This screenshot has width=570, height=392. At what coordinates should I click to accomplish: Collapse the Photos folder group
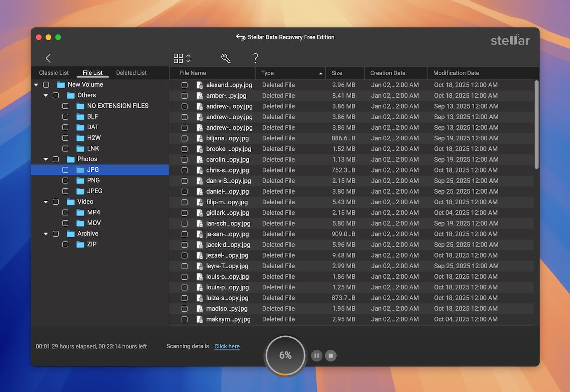[x=46, y=159]
